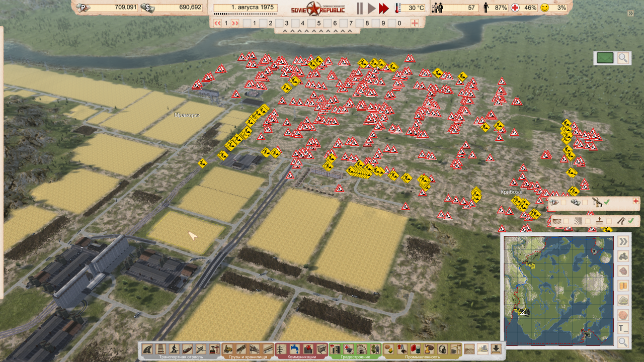Go to previous group page with left arrows
Screen dimensions: 644x362
[x=217, y=23]
